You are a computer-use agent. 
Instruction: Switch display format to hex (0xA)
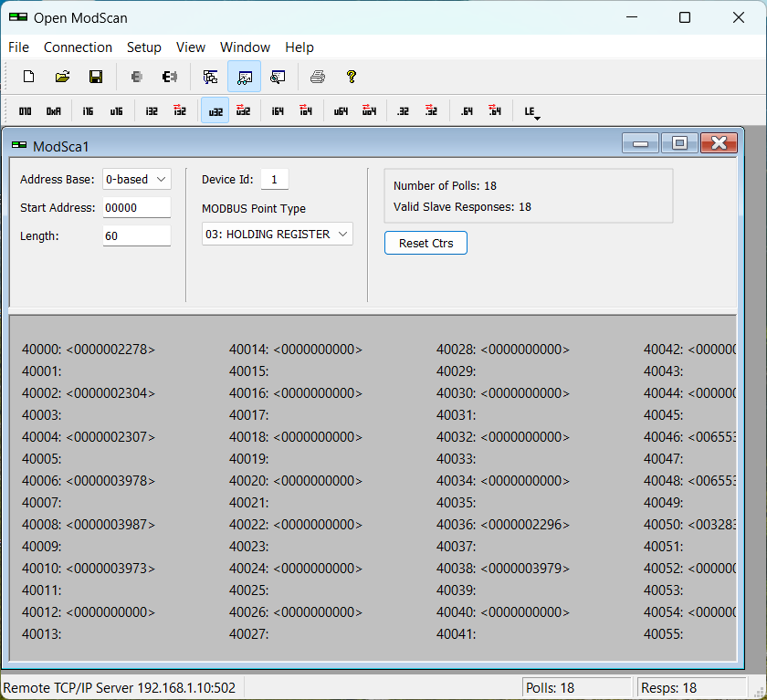[x=54, y=111]
